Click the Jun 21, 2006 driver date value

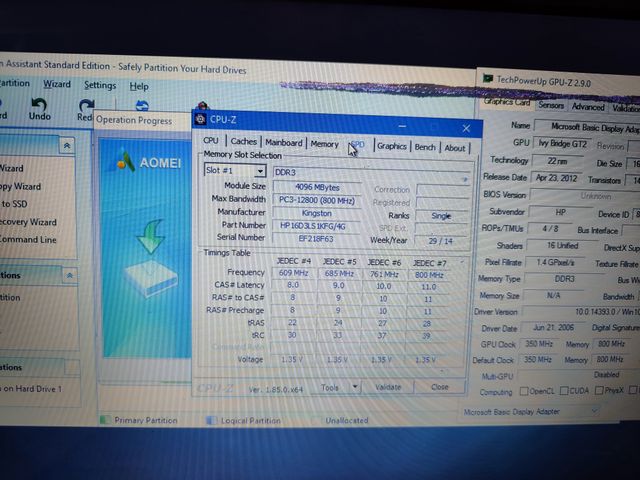tap(553, 327)
